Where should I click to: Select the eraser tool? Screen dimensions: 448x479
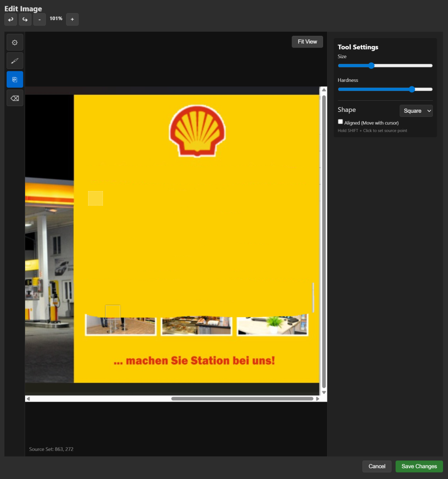point(15,98)
